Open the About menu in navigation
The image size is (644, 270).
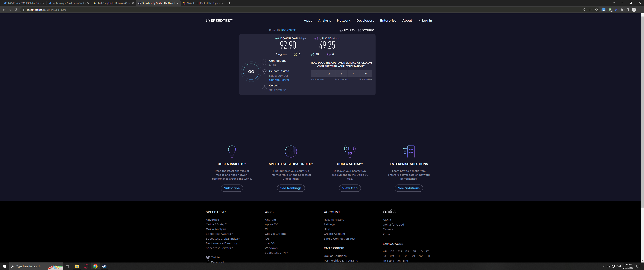tap(407, 21)
